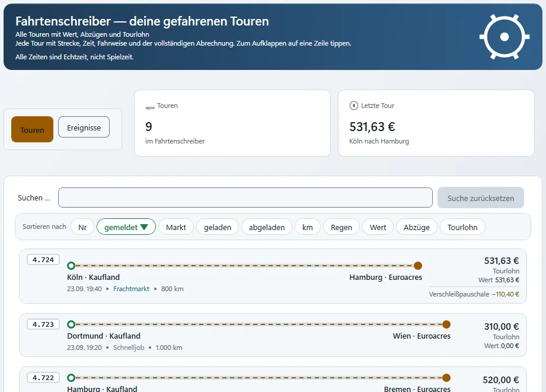This screenshot has width=546, height=392.
Task: Click the brown destination marker of tour 4.722
Action: click(x=446, y=378)
